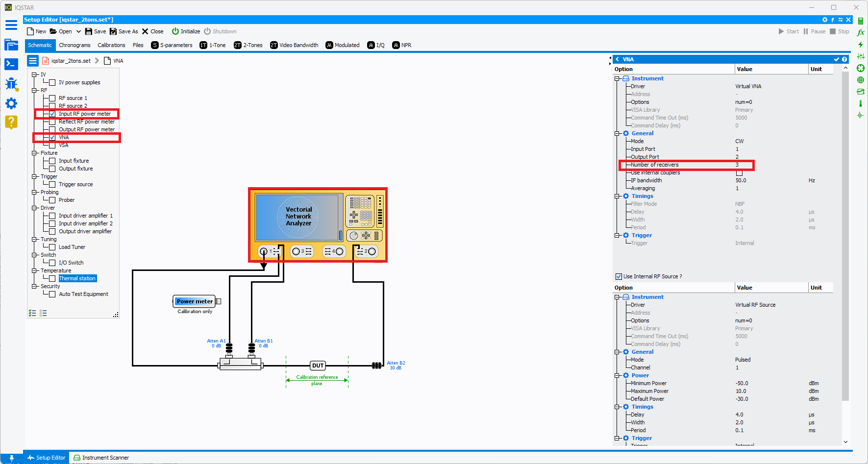
Task: Toggle Use internal couplers checkbox
Action: click(x=739, y=172)
